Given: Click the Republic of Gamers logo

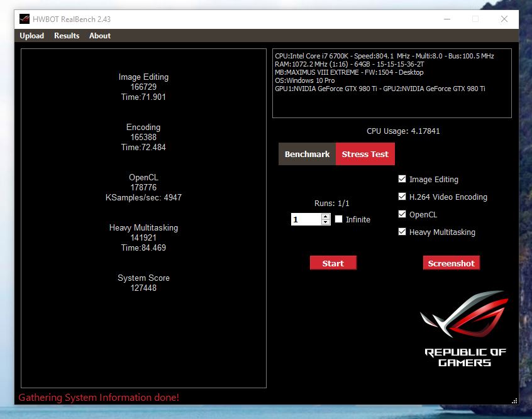Looking at the screenshot, I should pyautogui.click(x=465, y=329).
